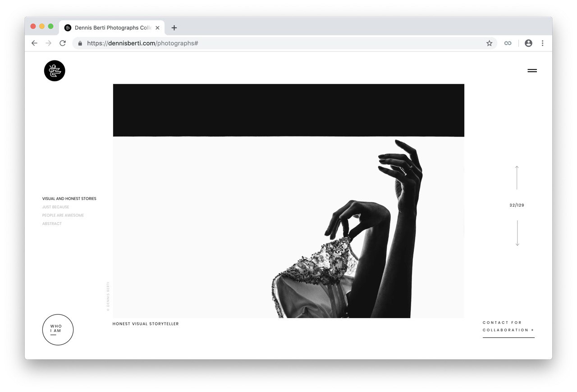Click the address bar URL field
This screenshot has width=577, height=392.
pos(284,43)
